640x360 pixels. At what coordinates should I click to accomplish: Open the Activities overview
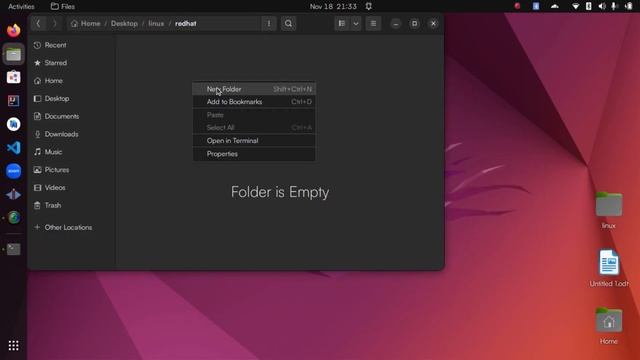coord(21,7)
